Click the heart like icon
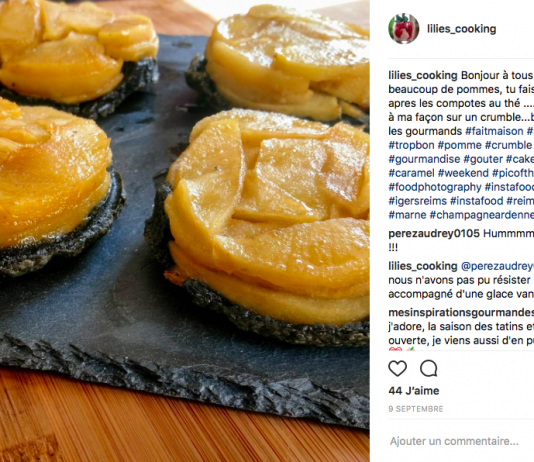 coord(397,368)
